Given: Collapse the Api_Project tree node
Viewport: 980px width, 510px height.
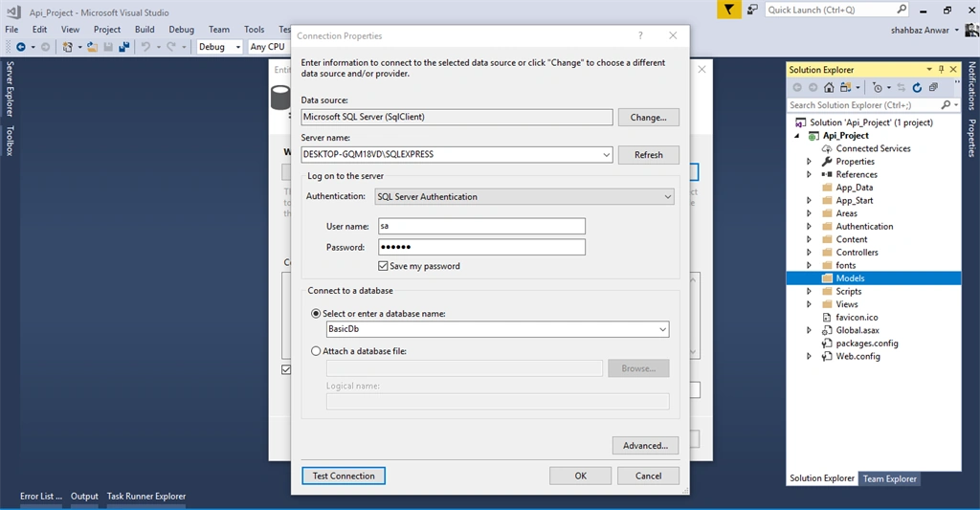Looking at the screenshot, I should [797, 136].
